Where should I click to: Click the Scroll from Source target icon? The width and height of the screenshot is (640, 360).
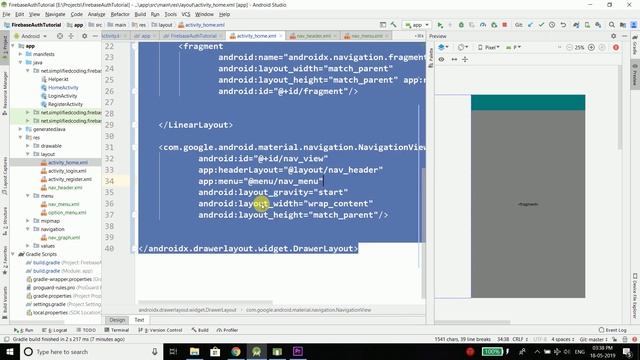pos(60,36)
